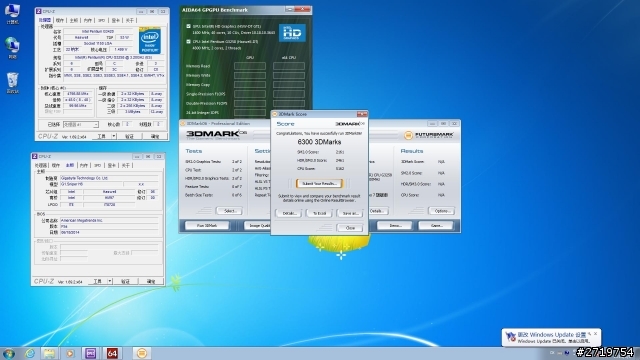Switch to AIDA64 via red 64 taskbar icon
This screenshot has width=640, height=360.
pos(112,353)
